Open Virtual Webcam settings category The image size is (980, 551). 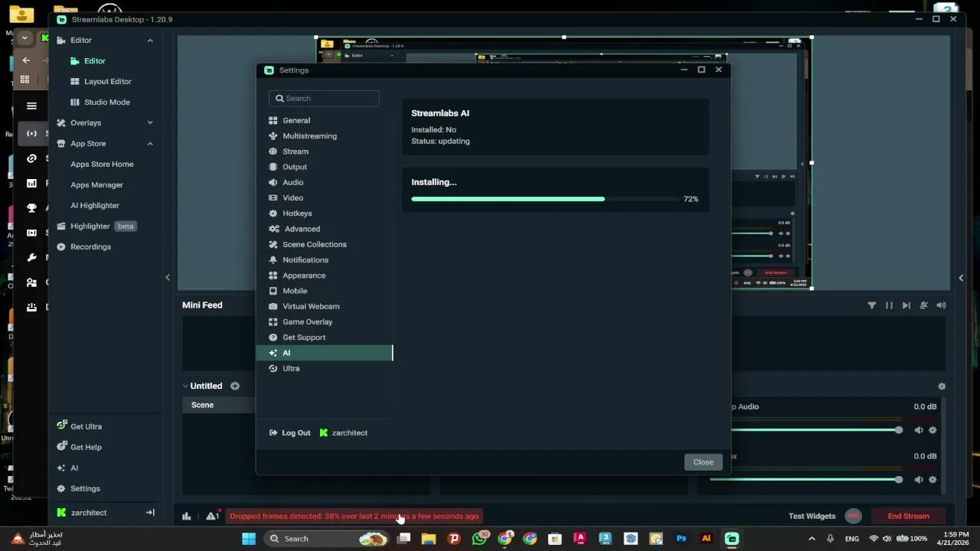(324, 306)
